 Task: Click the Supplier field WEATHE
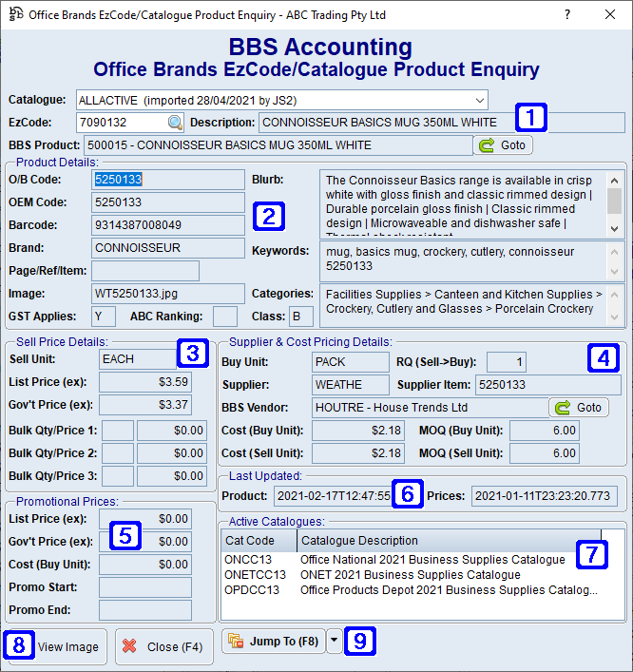[x=351, y=385]
